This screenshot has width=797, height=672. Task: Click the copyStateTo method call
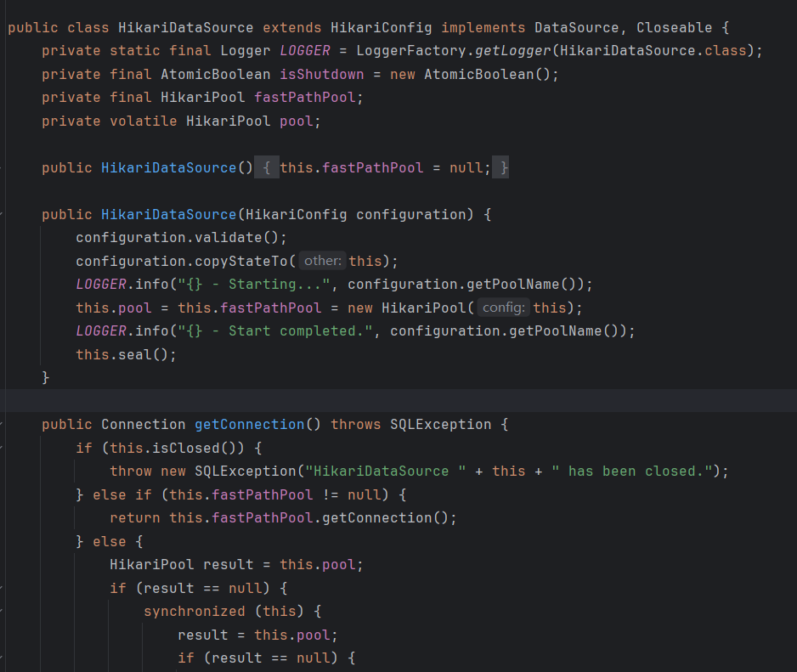pyautogui.click(x=241, y=261)
